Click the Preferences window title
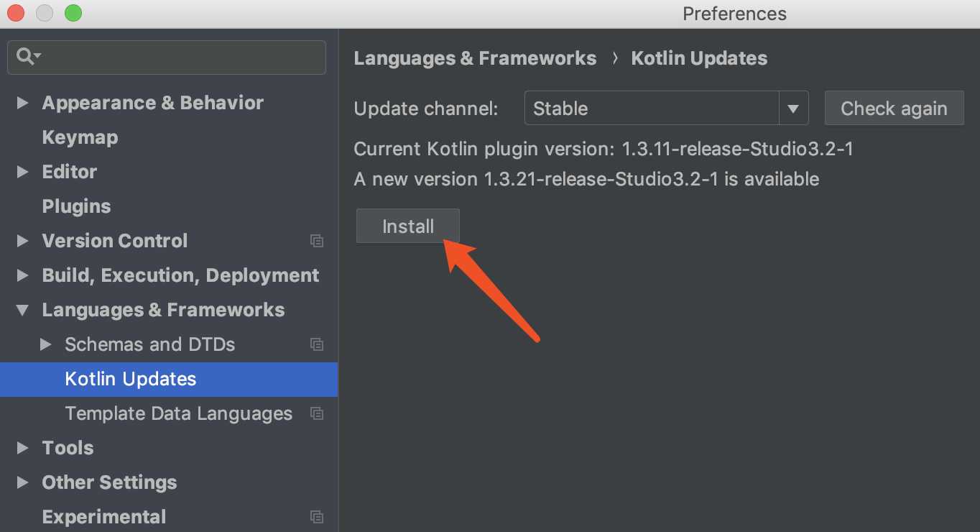Viewport: 980px width, 532px height. (x=734, y=14)
